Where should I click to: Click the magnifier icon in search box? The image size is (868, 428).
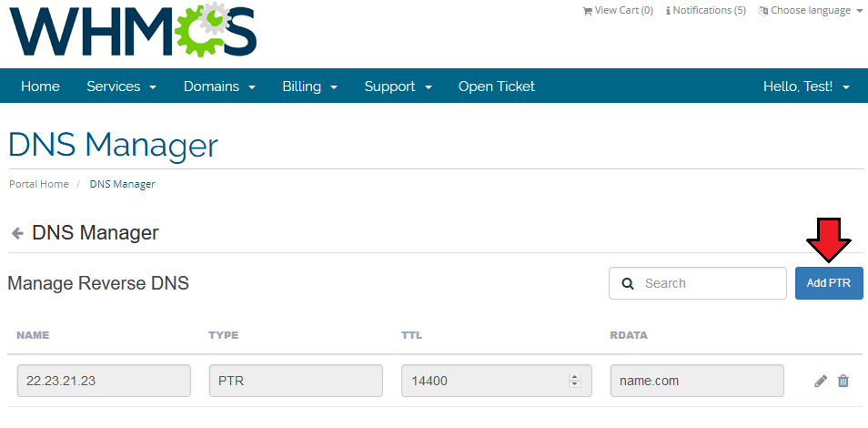coord(627,283)
